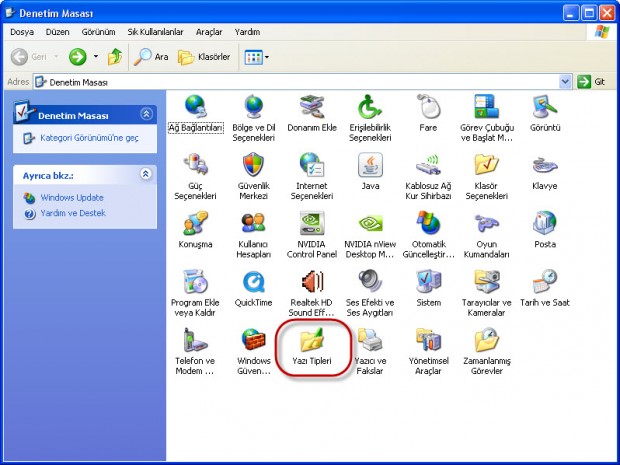Open the views dropdown button
Screen dimensions: 620x465
257,57
